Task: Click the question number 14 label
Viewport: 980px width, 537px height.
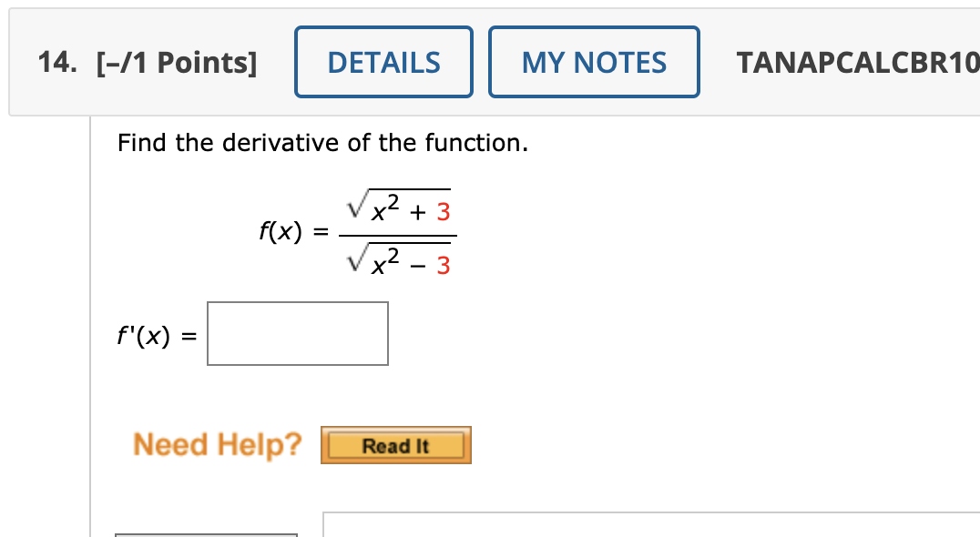Action: [52, 61]
